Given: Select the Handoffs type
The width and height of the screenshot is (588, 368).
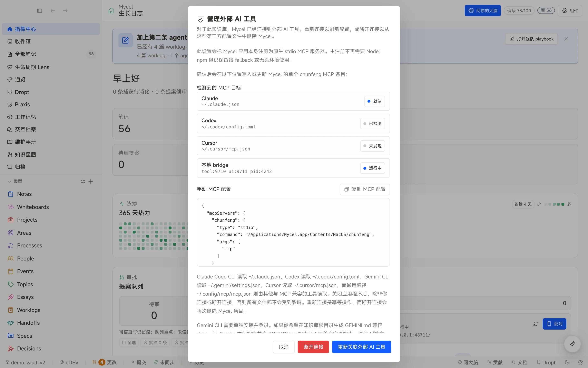Looking at the screenshot, I should [x=51, y=323].
